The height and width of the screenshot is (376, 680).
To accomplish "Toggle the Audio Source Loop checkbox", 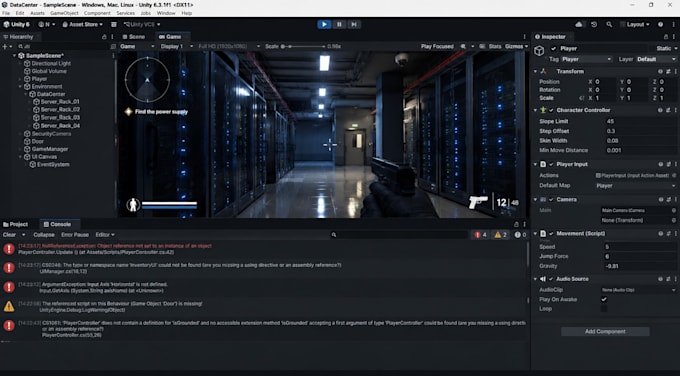I will [604, 309].
